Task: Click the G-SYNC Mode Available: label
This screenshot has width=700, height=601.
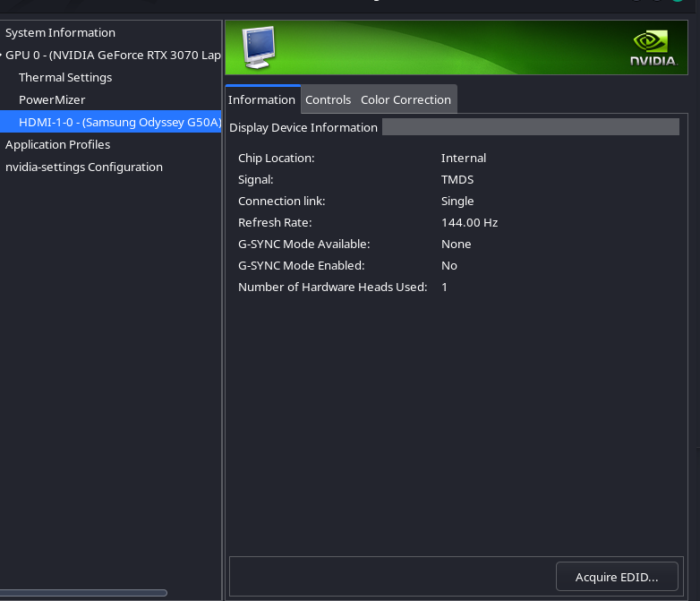Action: click(x=304, y=244)
